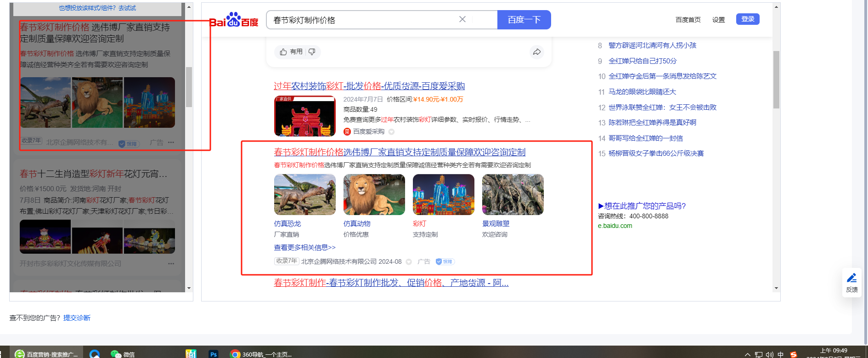The width and height of the screenshot is (868, 358).
Task: Click the 保障 shield badge in the main ad
Action: 445,261
